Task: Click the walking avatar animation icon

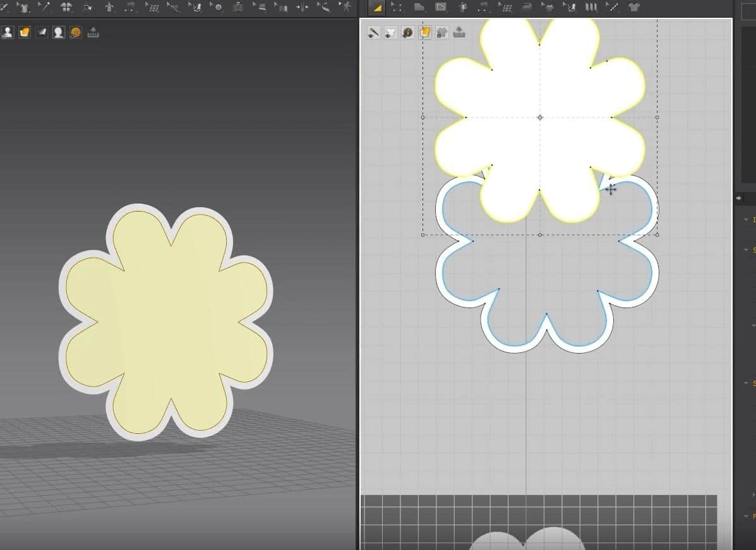Action: pyautogui.click(x=345, y=7)
